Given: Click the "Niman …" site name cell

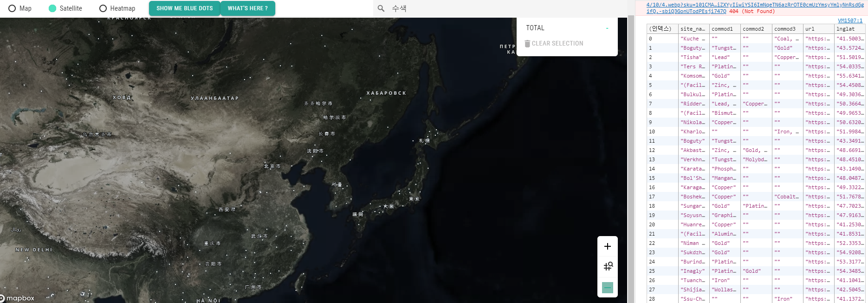Looking at the screenshot, I should (693, 243).
